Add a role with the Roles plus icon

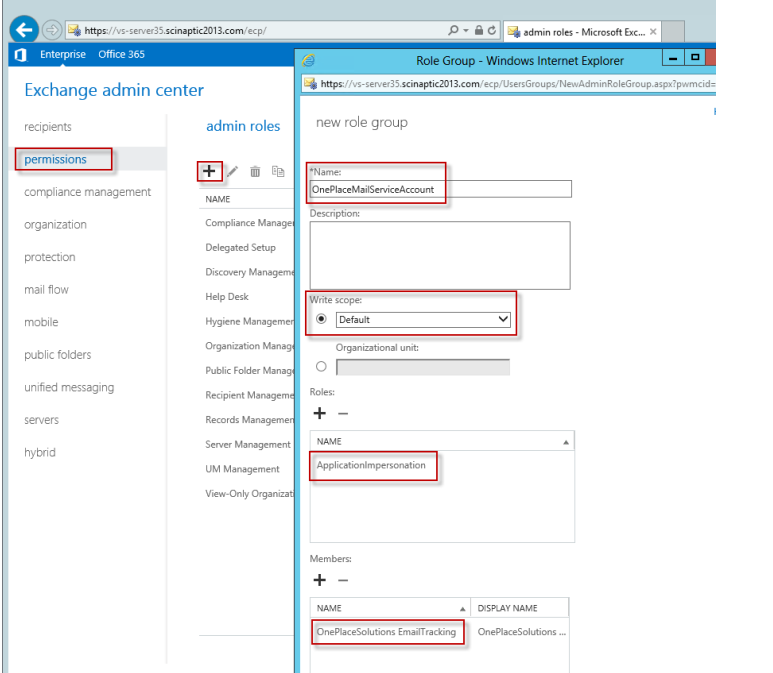tap(320, 412)
